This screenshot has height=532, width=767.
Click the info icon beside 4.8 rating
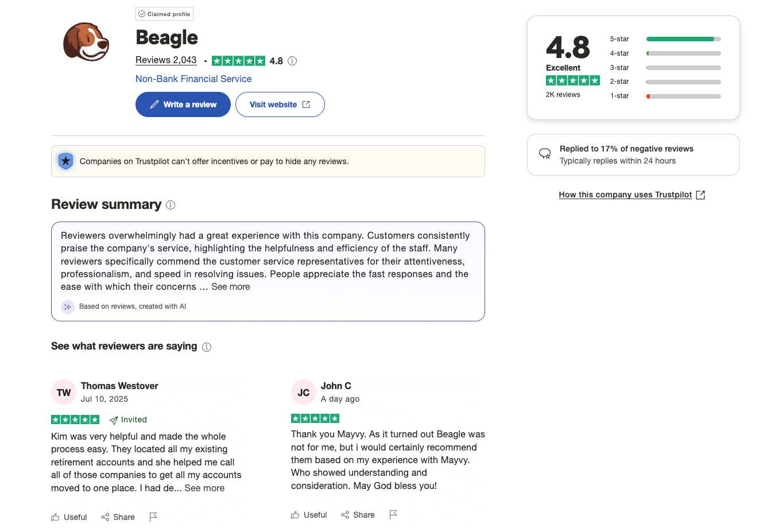tap(292, 61)
